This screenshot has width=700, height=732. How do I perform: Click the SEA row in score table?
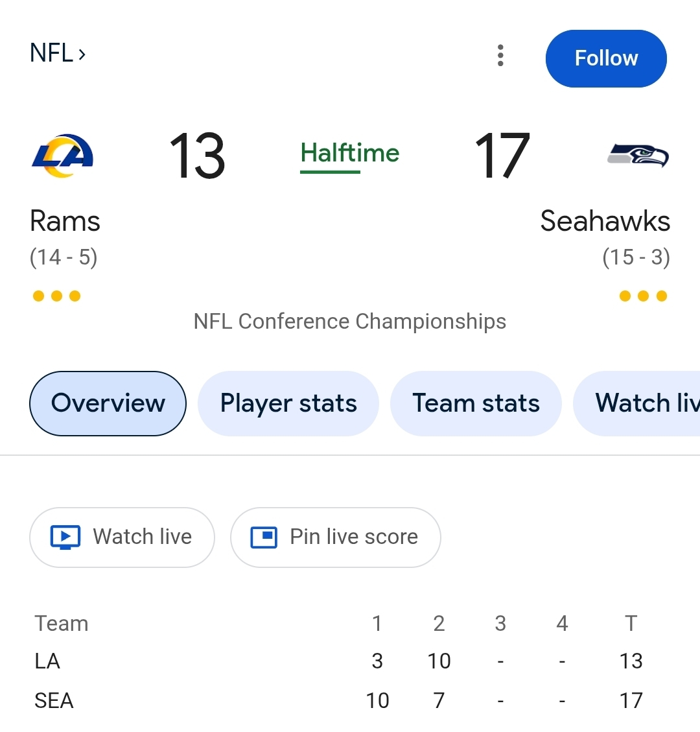point(54,701)
